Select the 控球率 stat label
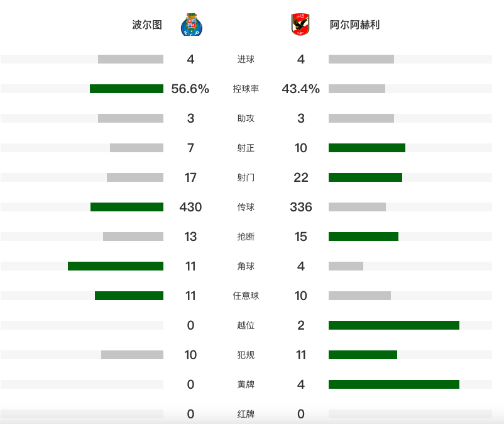 click(246, 89)
